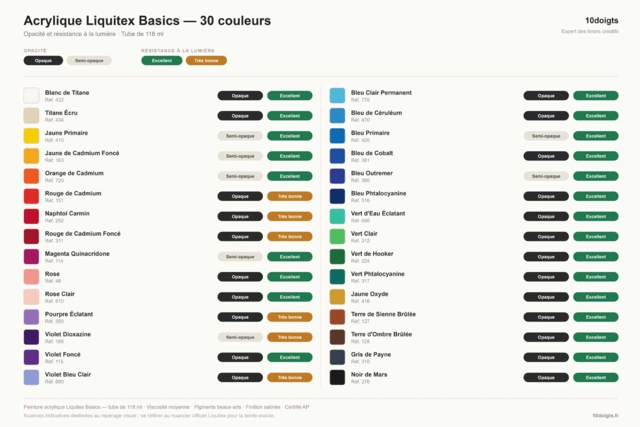The height and width of the screenshot is (427, 640).
Task: Click the 'OPACITÉ' legend heading
Action: (35, 51)
